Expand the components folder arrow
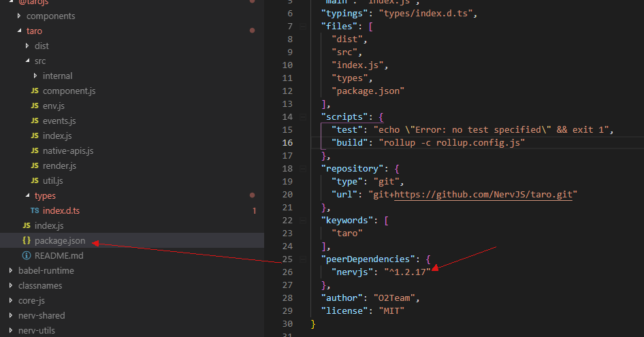This screenshot has width=644, height=337. point(19,16)
